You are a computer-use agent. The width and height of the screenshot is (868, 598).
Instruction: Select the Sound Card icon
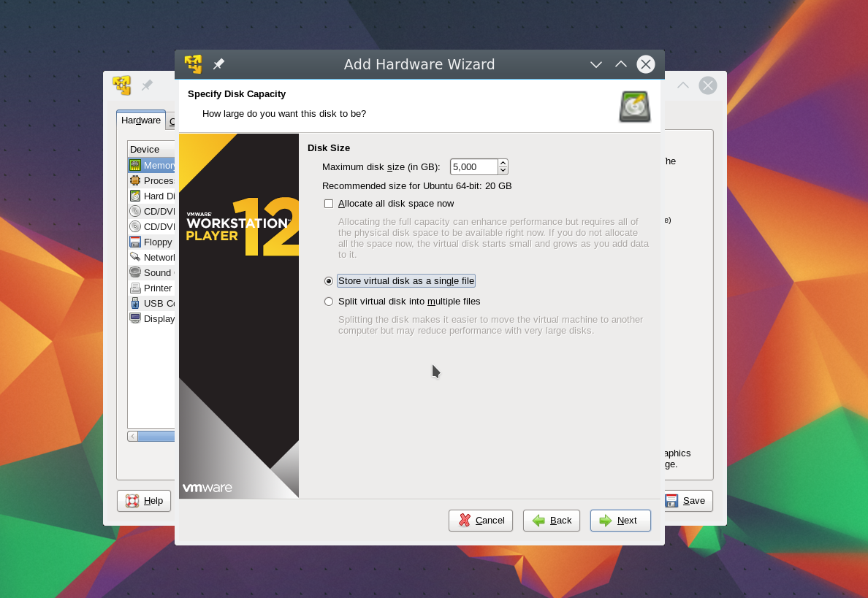point(135,272)
